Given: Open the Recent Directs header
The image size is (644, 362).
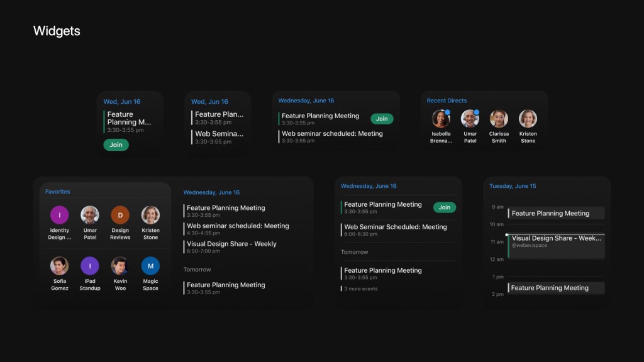Looking at the screenshot, I should click(447, 101).
